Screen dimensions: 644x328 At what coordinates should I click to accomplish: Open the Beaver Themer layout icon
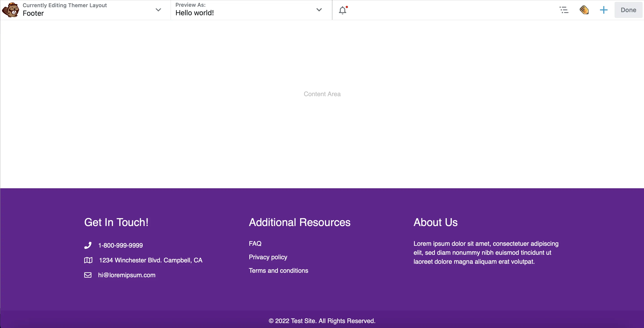[584, 10]
